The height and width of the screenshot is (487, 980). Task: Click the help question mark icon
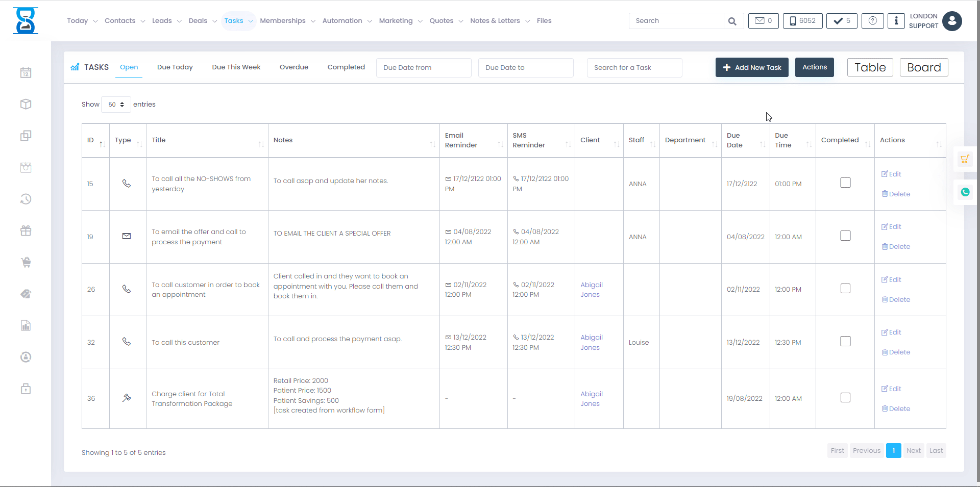[872, 21]
